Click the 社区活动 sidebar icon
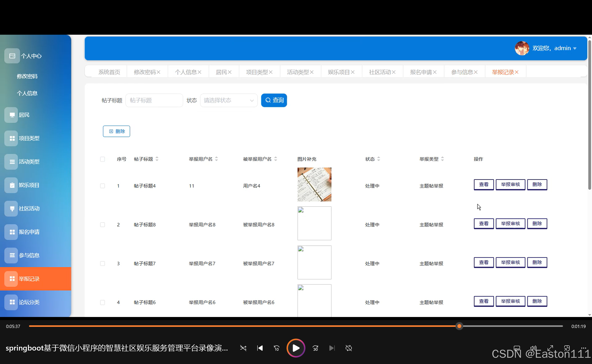This screenshot has width=592, height=364. pos(11,209)
